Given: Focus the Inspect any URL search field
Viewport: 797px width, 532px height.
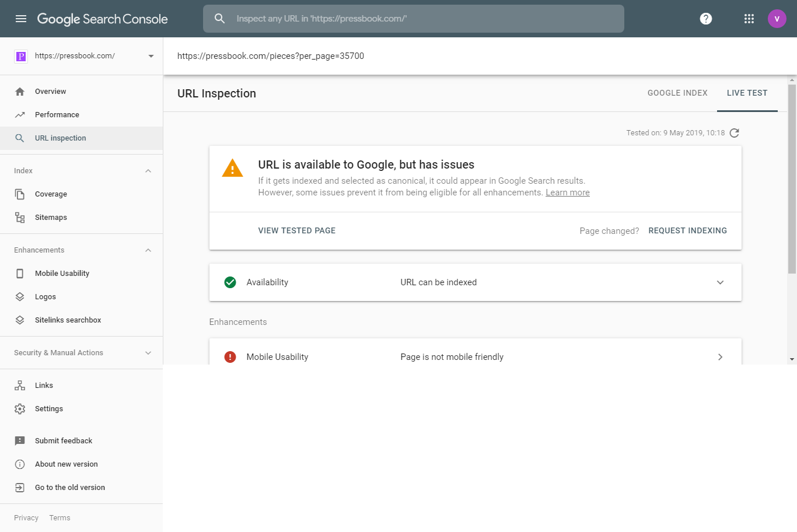Looking at the screenshot, I should (x=414, y=19).
